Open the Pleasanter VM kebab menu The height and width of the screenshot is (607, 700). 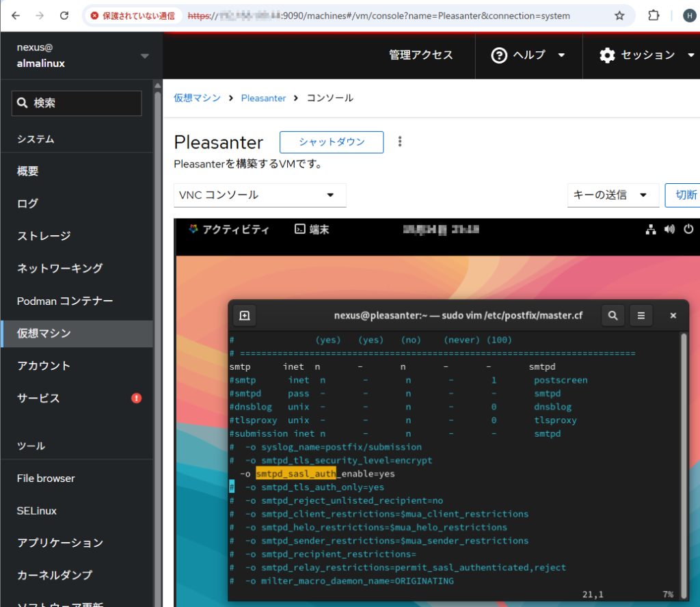(x=400, y=142)
